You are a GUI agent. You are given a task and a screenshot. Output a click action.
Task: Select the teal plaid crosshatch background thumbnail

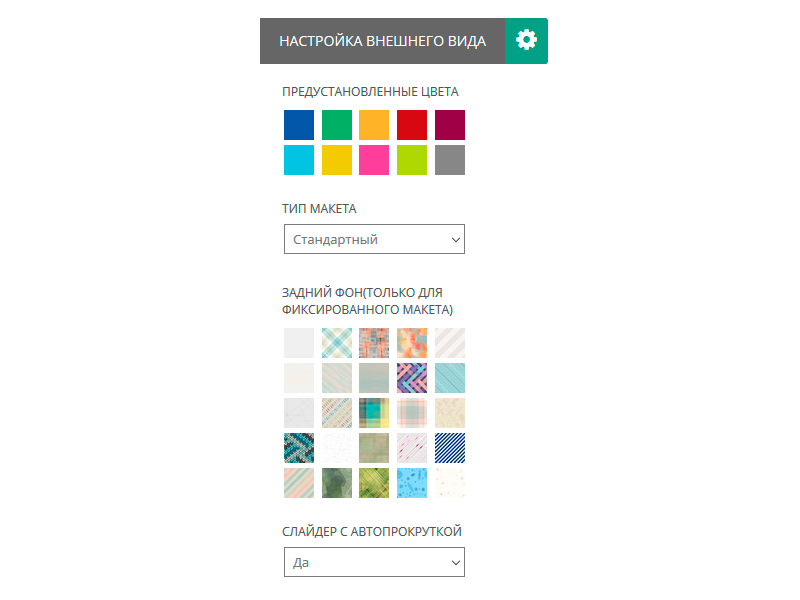click(337, 343)
